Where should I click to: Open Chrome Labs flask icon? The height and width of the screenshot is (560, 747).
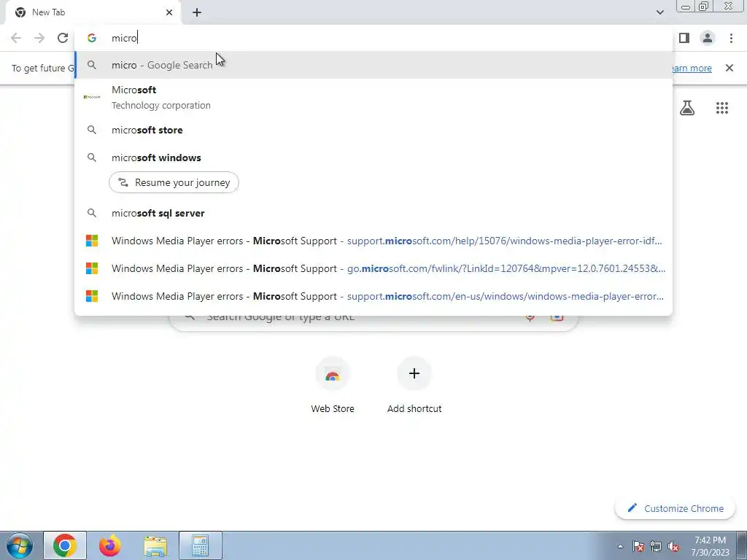(x=687, y=108)
